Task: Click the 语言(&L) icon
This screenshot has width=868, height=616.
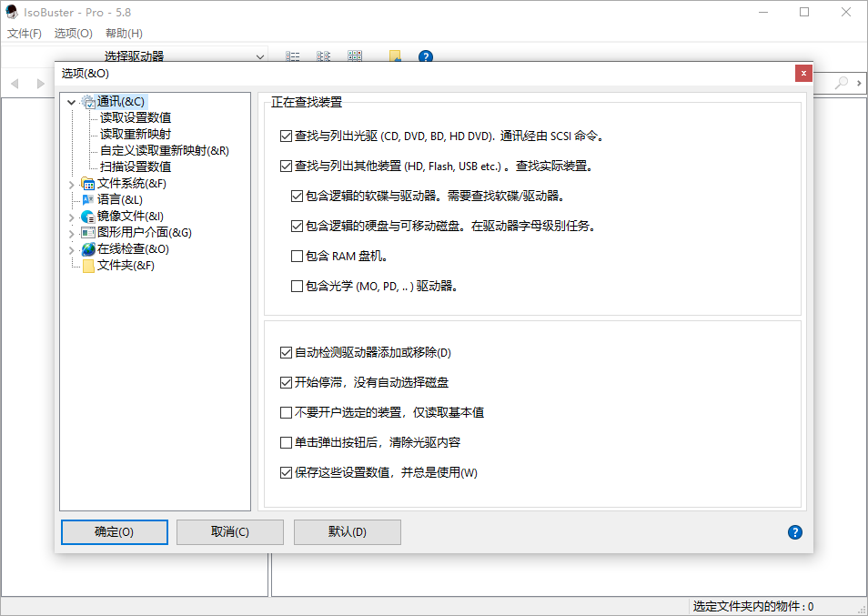Action: (x=88, y=200)
